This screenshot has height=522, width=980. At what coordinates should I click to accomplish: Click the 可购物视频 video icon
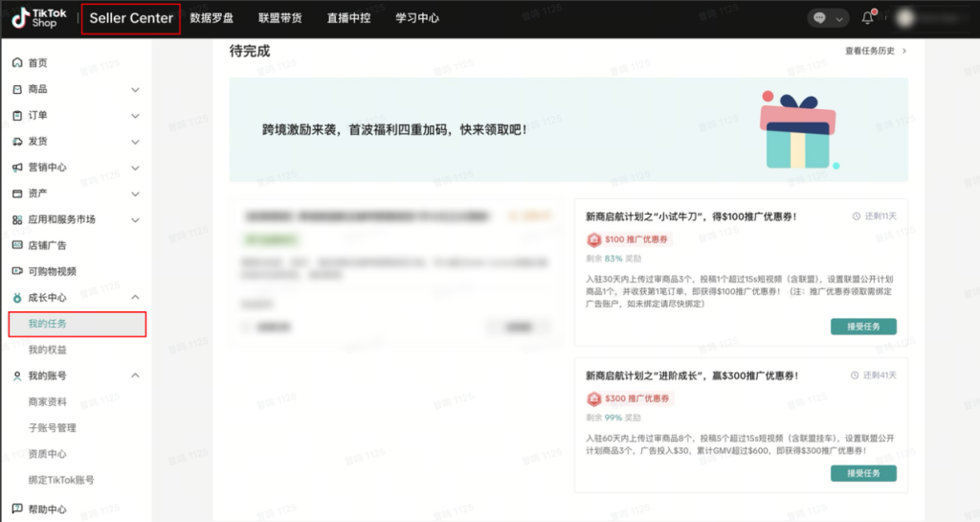pyautogui.click(x=17, y=272)
